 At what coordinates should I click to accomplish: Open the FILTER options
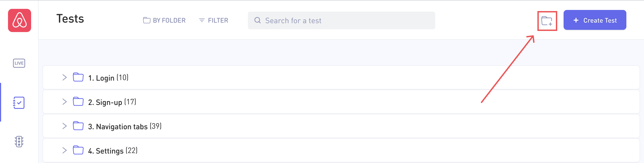(x=213, y=20)
